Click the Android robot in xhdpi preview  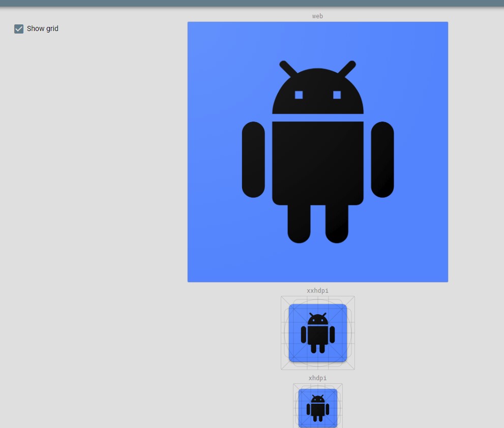317,407
